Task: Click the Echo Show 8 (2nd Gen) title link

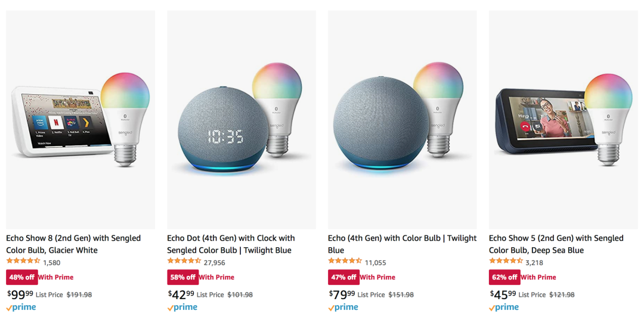Action: coord(73,244)
